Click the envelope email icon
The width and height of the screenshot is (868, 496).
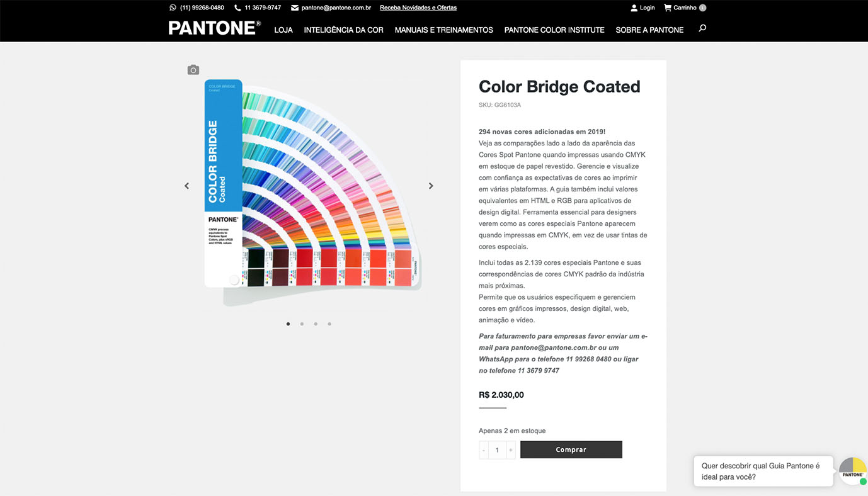click(x=295, y=8)
